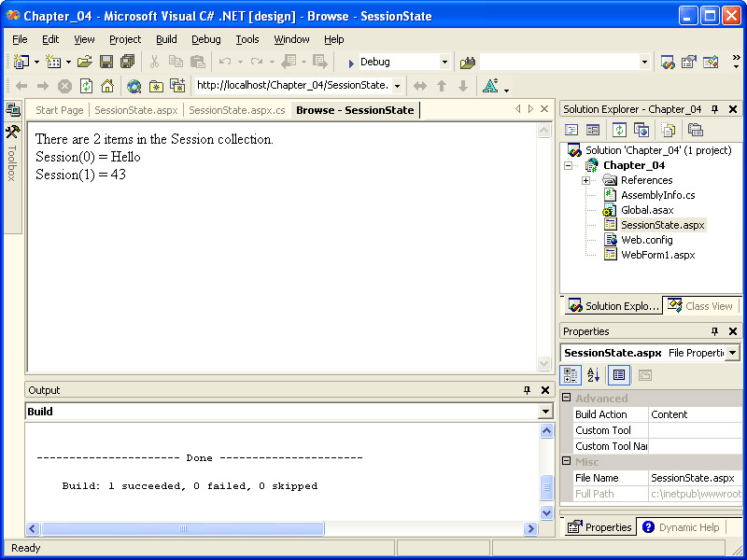Sort properties alphabetically
The image size is (747, 560).
tap(594, 375)
